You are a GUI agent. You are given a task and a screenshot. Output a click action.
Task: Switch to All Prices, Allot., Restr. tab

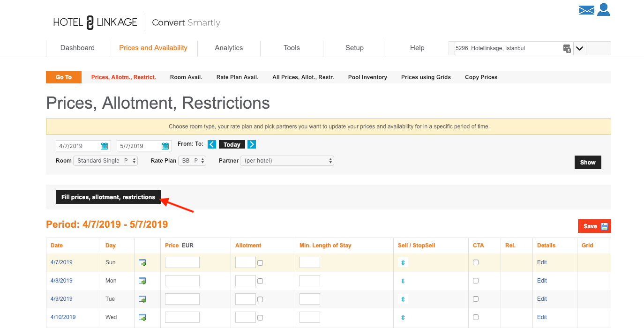click(303, 77)
